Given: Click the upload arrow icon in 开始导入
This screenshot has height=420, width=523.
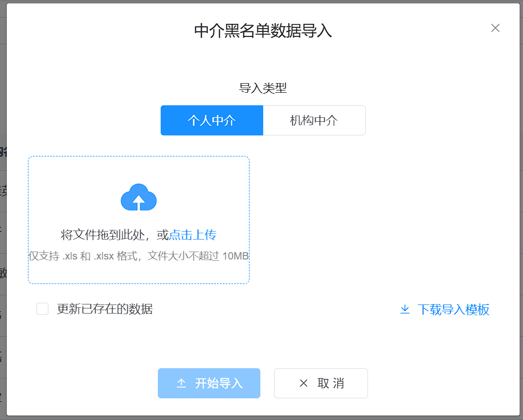Looking at the screenshot, I should coord(181,384).
